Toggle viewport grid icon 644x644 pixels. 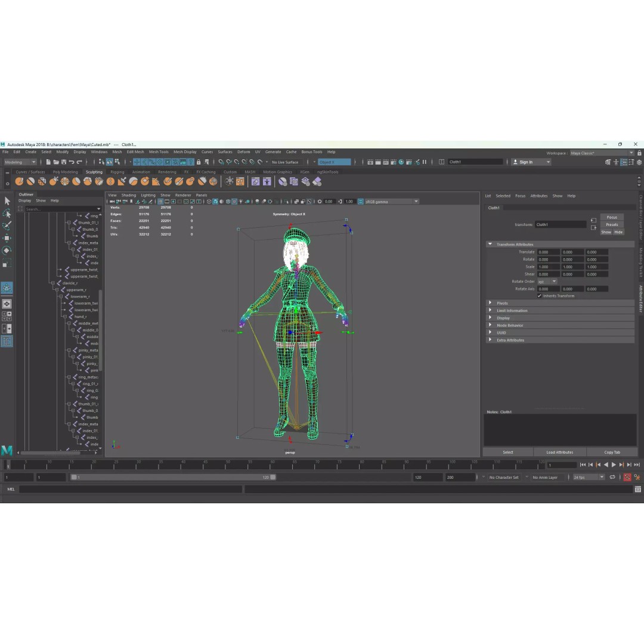point(160,202)
